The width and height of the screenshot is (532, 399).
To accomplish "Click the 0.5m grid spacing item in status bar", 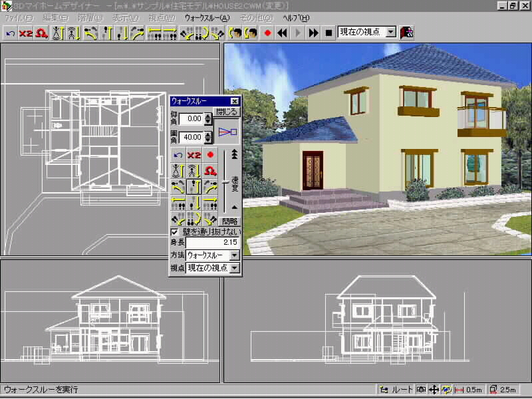I will 469,390.
